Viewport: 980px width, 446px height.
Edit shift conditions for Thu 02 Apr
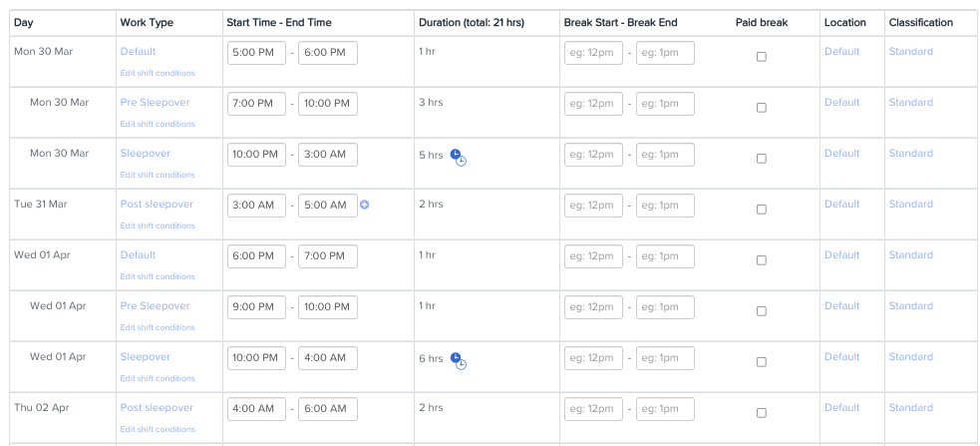coord(158,429)
